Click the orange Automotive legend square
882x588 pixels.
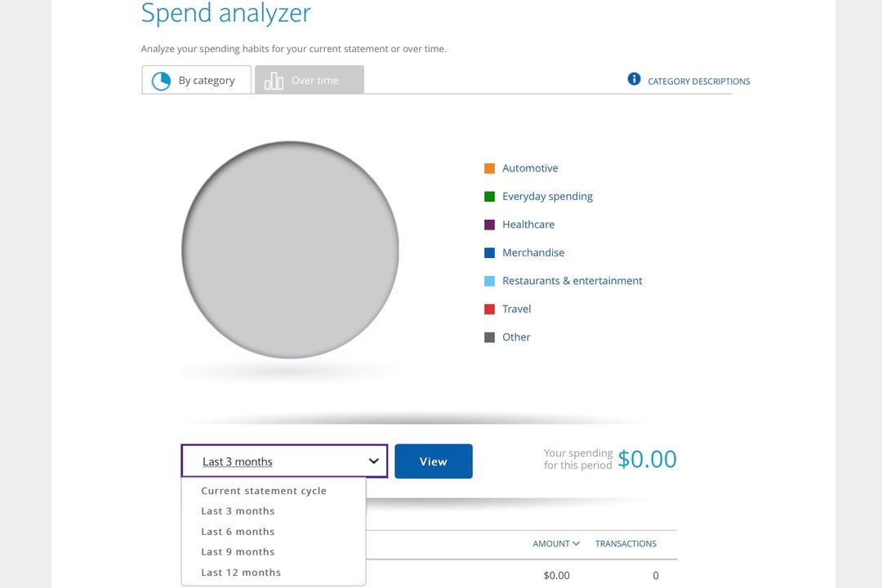489,167
